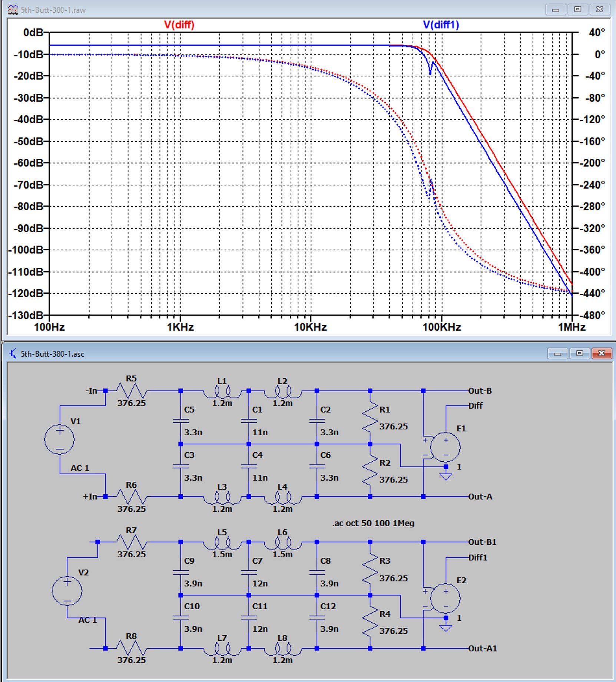The width and height of the screenshot is (616, 682).
Task: Click the Out-B net label
Action: click(480, 391)
